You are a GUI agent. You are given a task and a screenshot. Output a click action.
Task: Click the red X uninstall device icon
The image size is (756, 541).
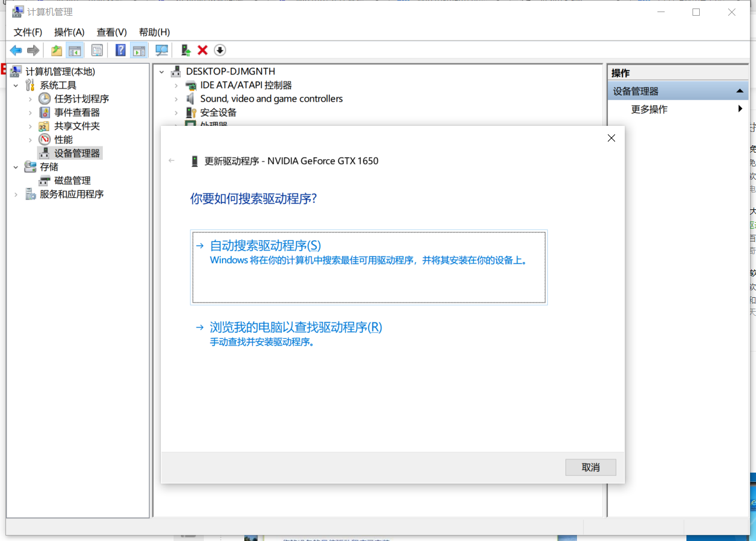click(203, 50)
